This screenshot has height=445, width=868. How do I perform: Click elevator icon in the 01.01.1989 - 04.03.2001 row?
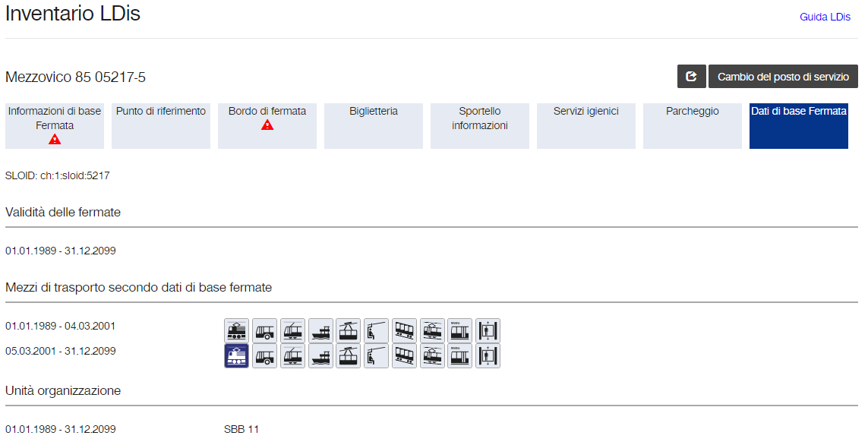[x=488, y=331]
